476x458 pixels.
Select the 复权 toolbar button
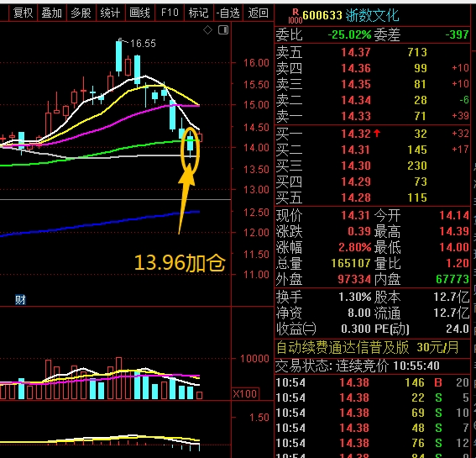pos(23,13)
